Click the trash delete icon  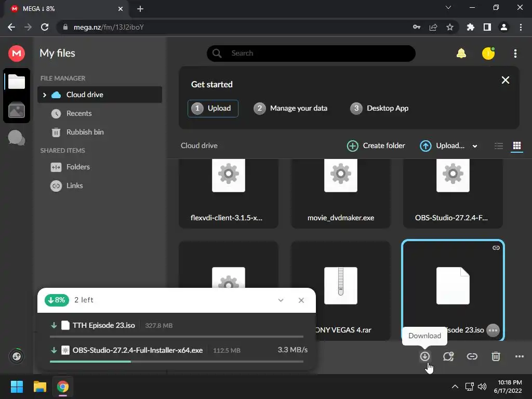click(496, 356)
